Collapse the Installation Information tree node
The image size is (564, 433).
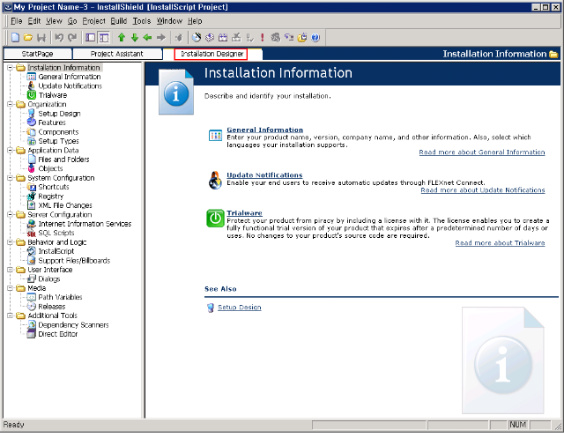click(10, 68)
